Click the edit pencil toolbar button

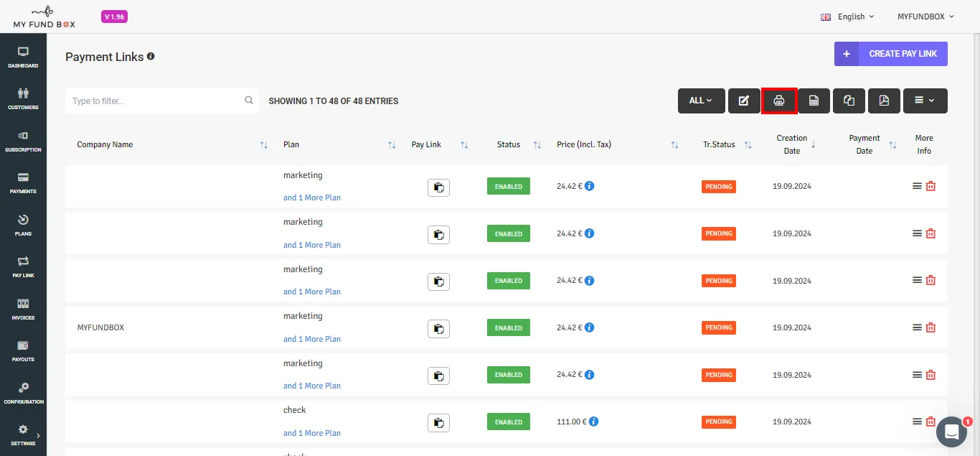tap(744, 101)
